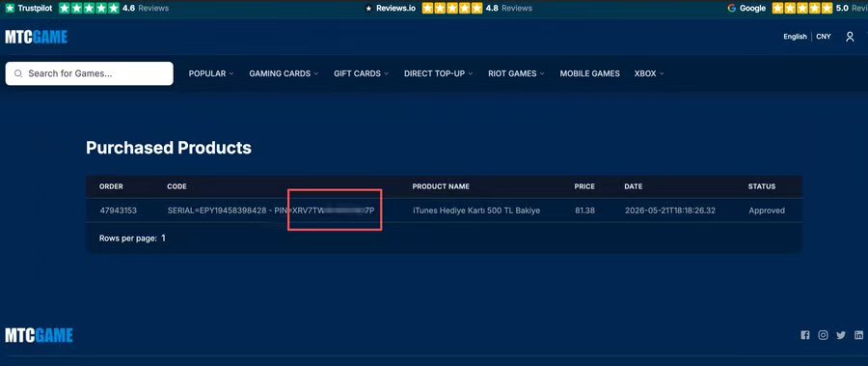Click the STATUS column header
Viewport: 868px width, 366px height.
(762, 186)
